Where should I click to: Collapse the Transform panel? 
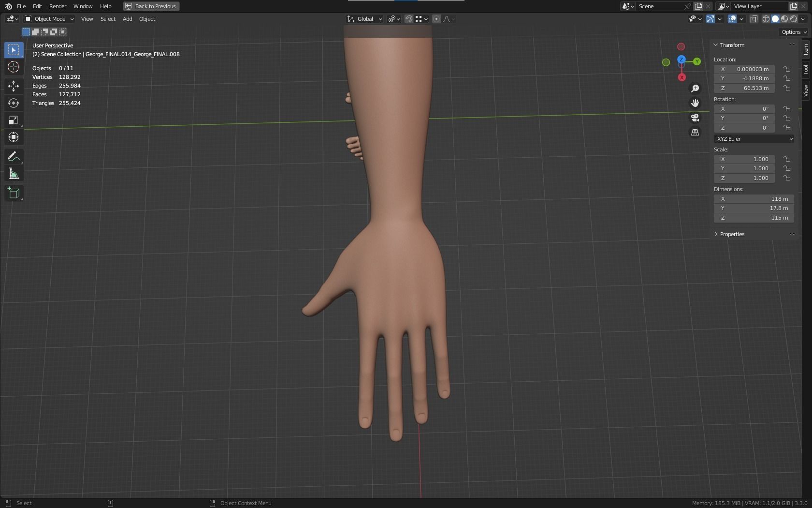[716, 45]
